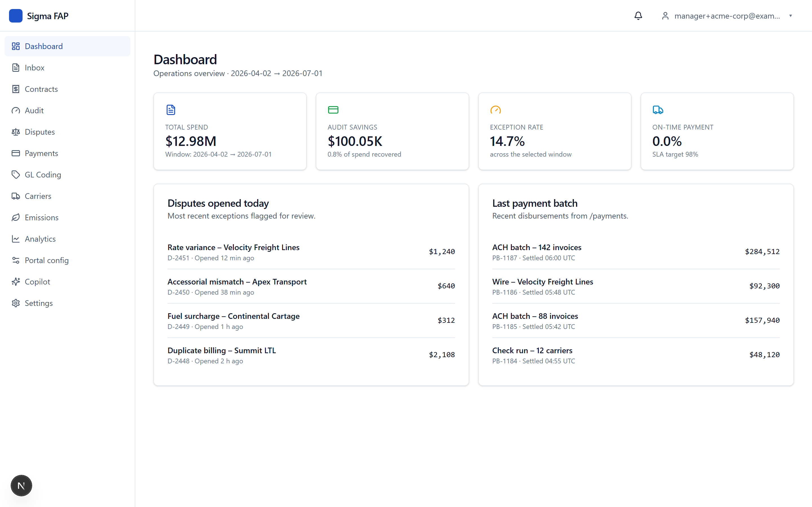Viewport: 812px width, 507px height.
Task: Click the Sigma FAP logo square
Action: click(16, 16)
